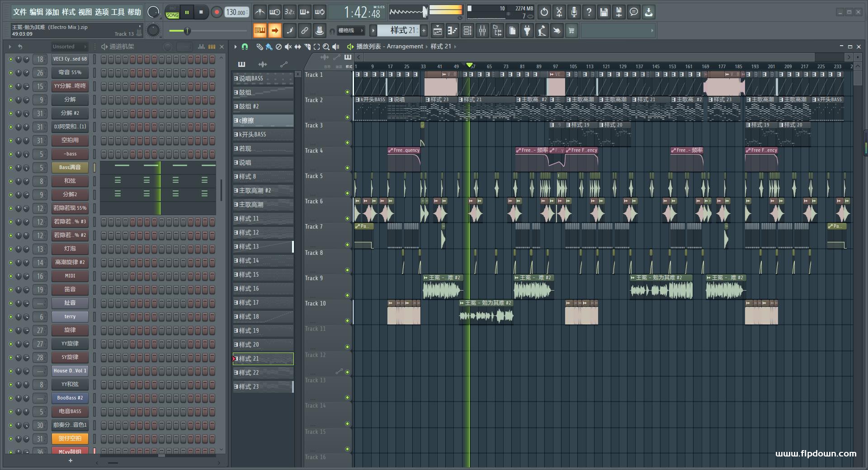This screenshot has width=868, height=470.
Task: Open the undo history circular arrow icon
Action: [544, 12]
